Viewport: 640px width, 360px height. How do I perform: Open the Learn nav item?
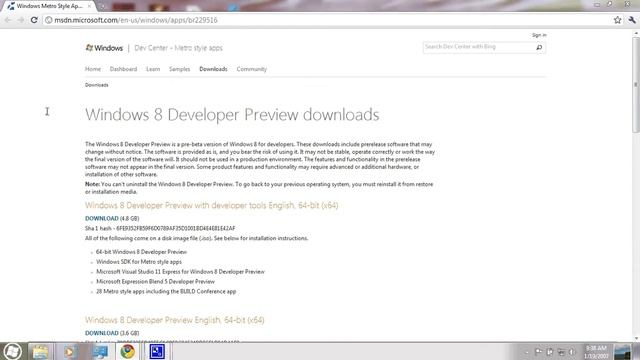153,69
